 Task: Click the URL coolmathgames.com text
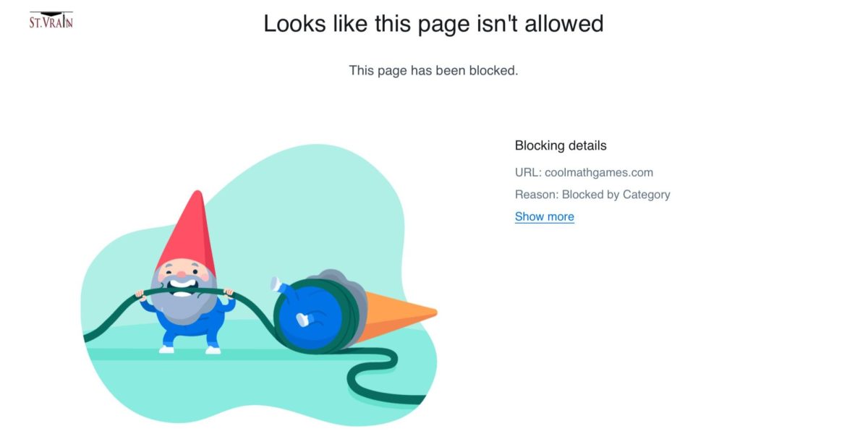click(x=584, y=172)
